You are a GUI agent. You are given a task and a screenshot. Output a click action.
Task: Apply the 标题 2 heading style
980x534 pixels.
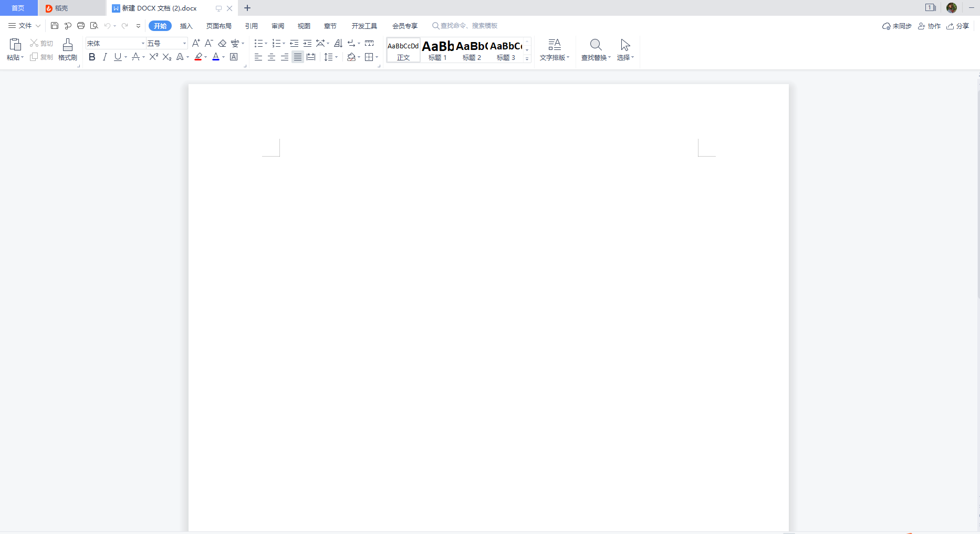pyautogui.click(x=472, y=50)
